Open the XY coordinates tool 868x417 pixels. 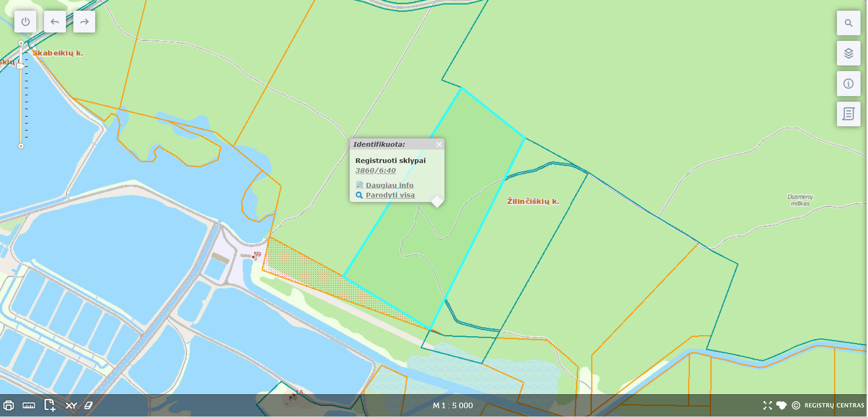click(71, 405)
